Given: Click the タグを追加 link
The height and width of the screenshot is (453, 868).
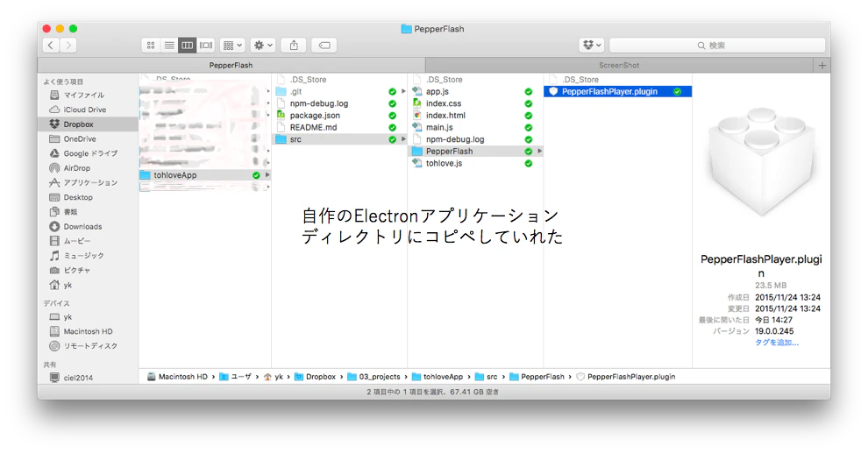Looking at the screenshot, I should tap(777, 343).
